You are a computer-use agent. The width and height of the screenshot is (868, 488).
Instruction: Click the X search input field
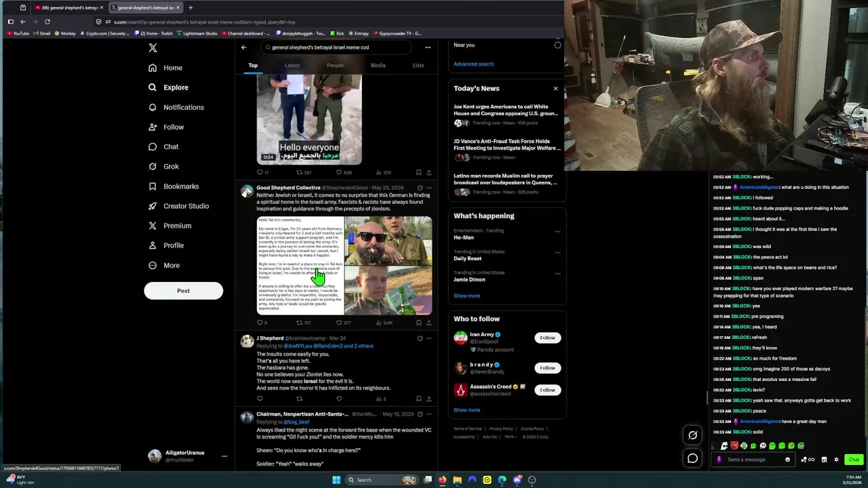click(337, 47)
